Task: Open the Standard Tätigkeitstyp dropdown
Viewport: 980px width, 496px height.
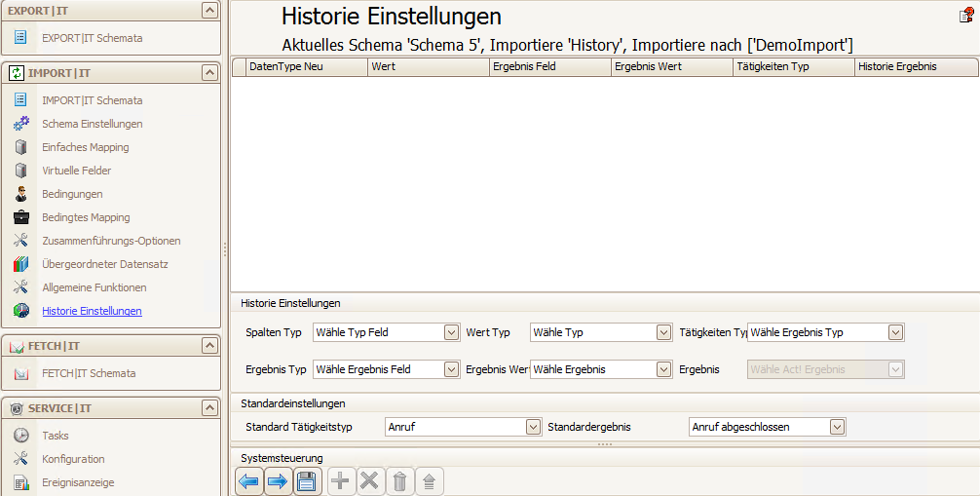Action: coord(533,427)
